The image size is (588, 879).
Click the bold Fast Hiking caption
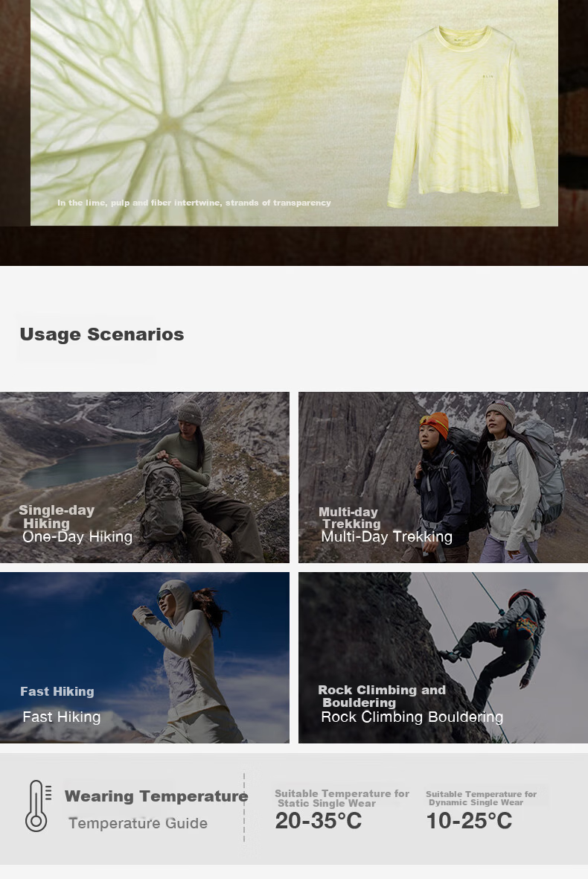[x=57, y=691]
